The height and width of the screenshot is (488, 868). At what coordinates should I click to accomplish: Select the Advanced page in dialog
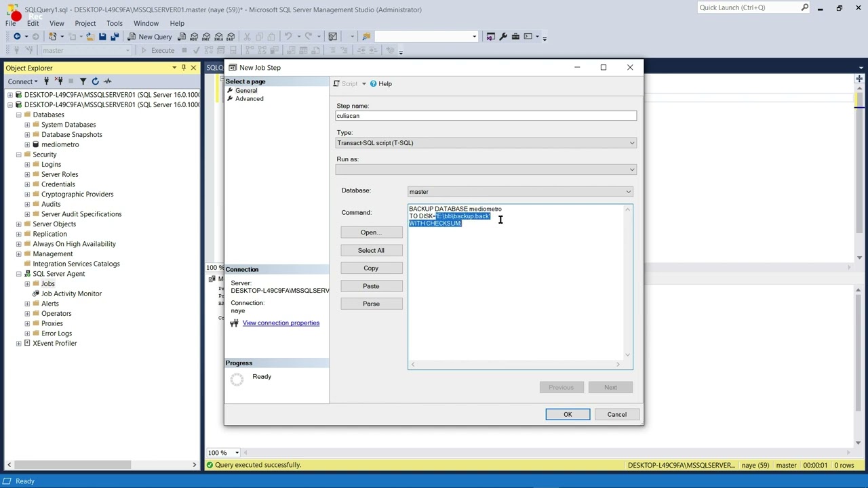tap(250, 99)
